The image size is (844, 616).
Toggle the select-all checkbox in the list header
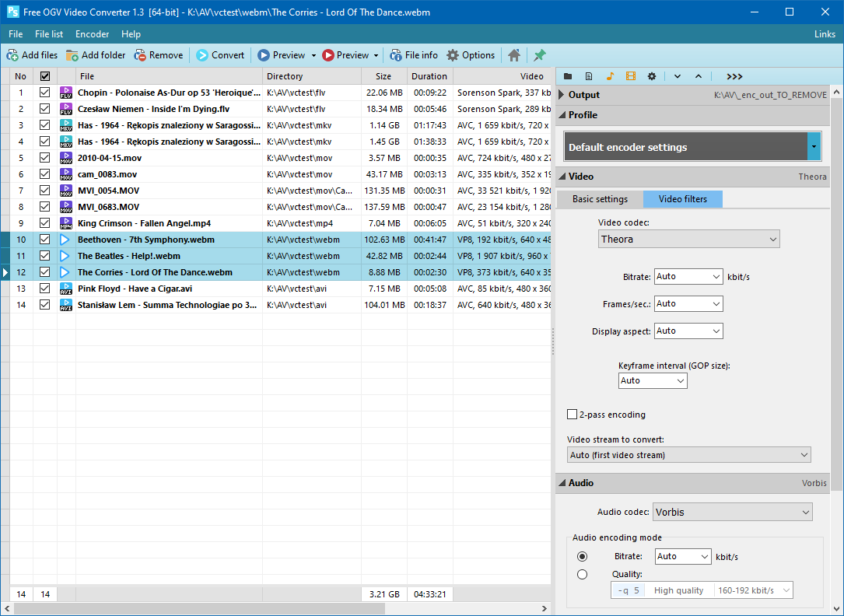pyautogui.click(x=45, y=76)
